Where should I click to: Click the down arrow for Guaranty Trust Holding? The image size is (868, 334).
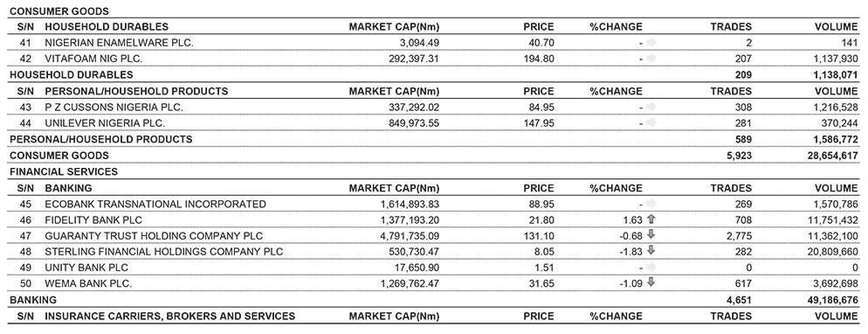click(x=651, y=235)
